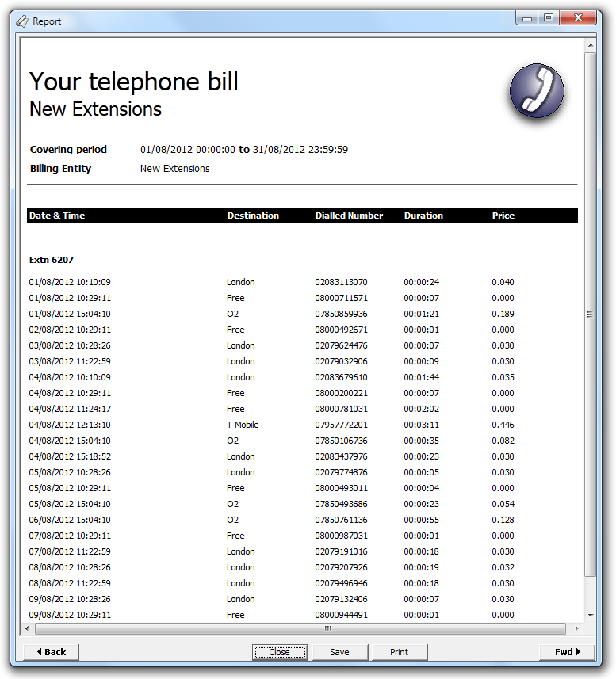Click the price 0.054
The height and width of the screenshot is (679, 616).
503,504
